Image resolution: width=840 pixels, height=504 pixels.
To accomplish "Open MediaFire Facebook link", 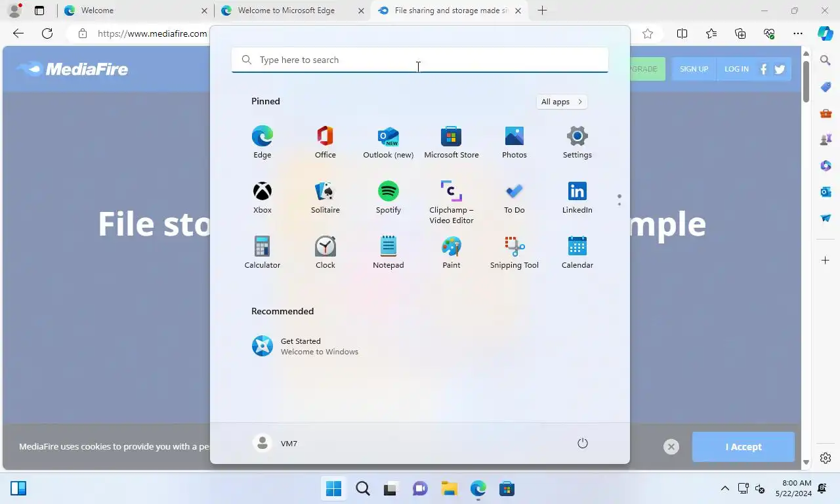I will point(763,69).
